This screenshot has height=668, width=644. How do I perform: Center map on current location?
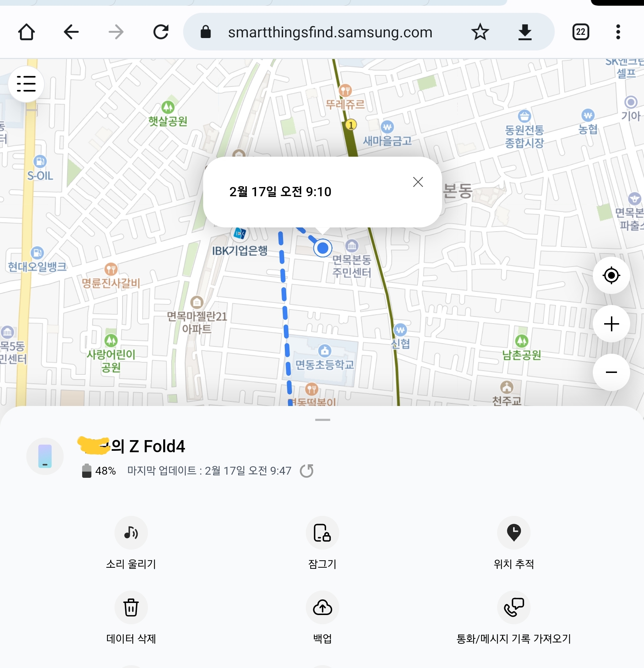click(x=611, y=275)
